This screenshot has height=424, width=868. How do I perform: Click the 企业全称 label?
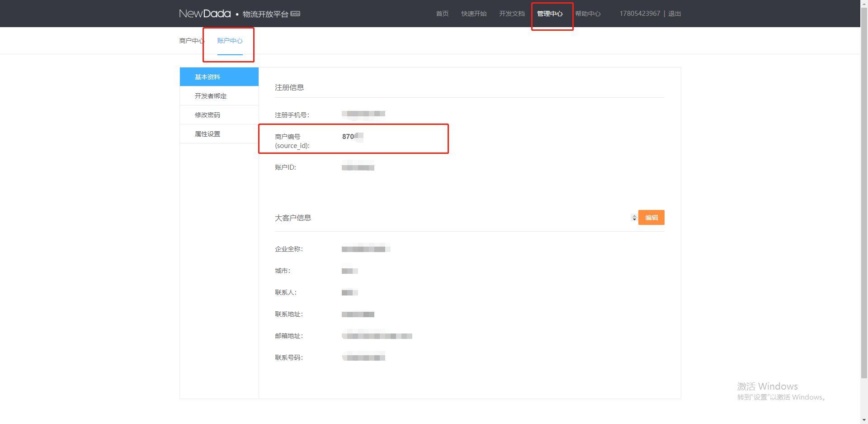point(289,249)
